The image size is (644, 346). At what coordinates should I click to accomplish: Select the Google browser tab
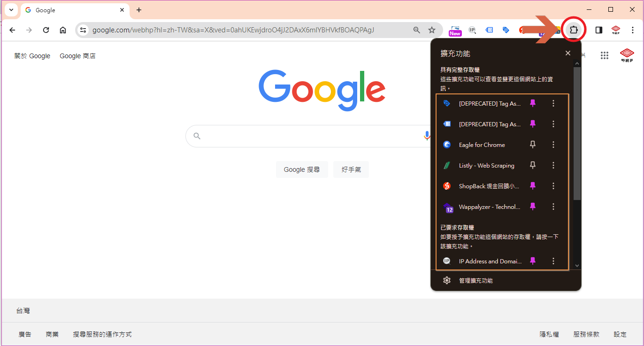75,10
